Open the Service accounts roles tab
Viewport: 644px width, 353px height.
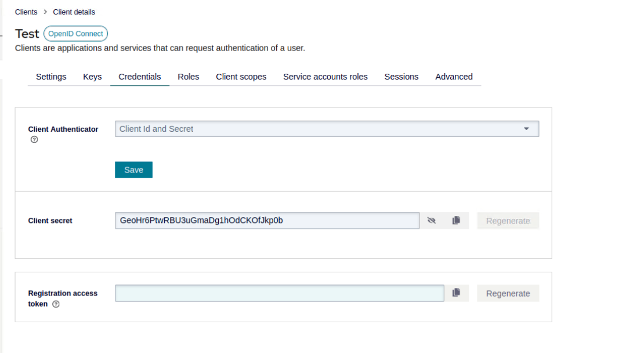[325, 76]
